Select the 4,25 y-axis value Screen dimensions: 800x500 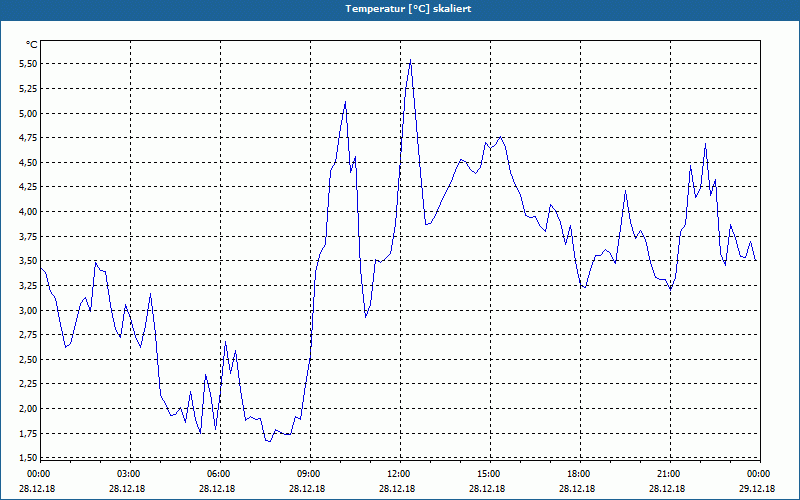[x=28, y=187]
